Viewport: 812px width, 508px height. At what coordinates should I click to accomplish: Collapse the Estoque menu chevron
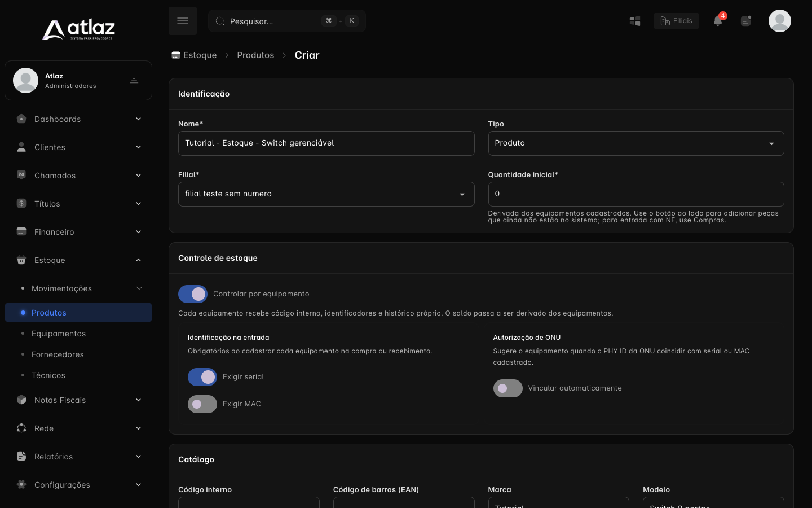[x=138, y=260]
